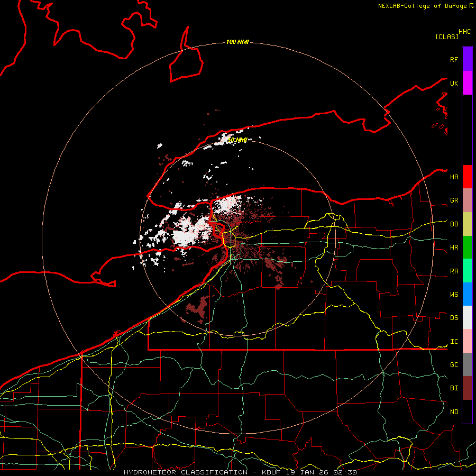Click the 'UK' legend label

(454, 83)
